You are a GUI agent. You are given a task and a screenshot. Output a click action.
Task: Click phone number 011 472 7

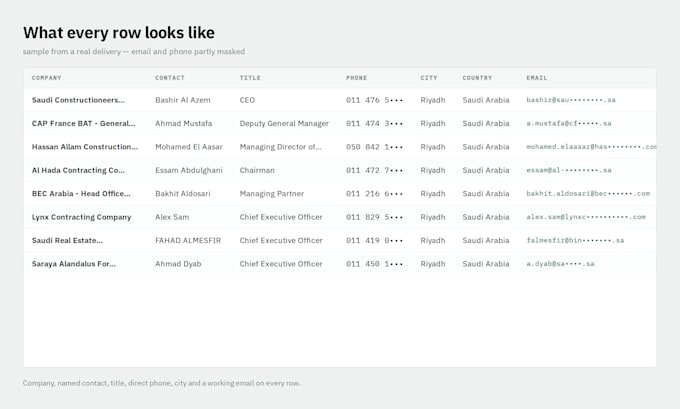pyautogui.click(x=374, y=170)
